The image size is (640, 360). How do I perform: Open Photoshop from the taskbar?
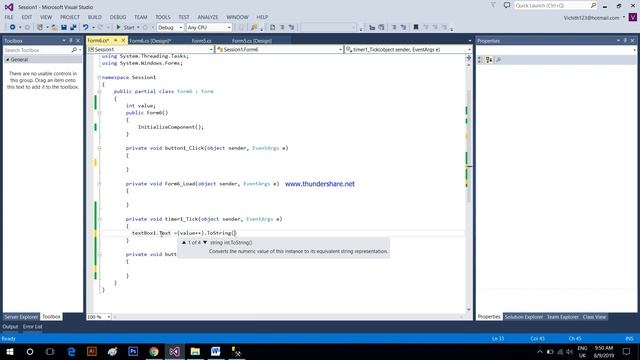[x=133, y=351]
